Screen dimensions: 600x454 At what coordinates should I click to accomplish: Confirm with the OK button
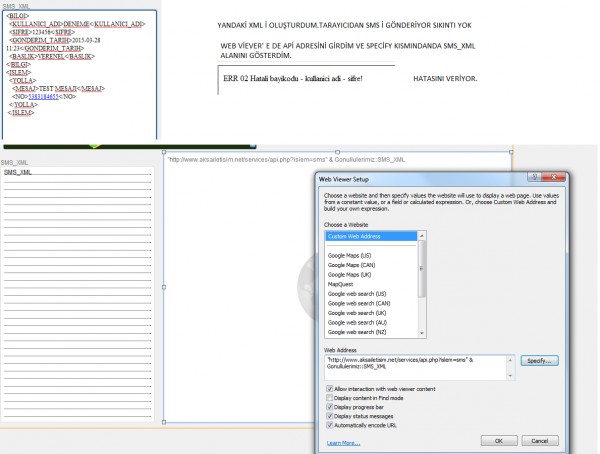click(497, 440)
